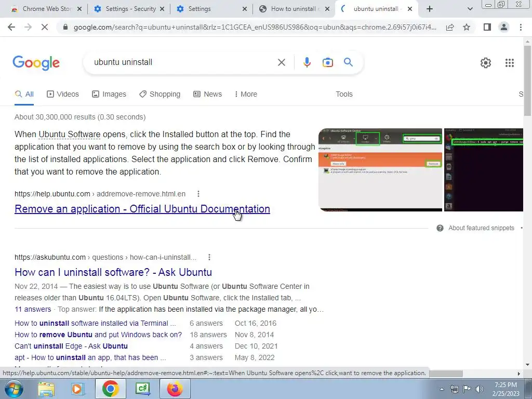Bookmark this page with the star icon
Viewport: 532px width, 399px height.
pyautogui.click(x=467, y=27)
